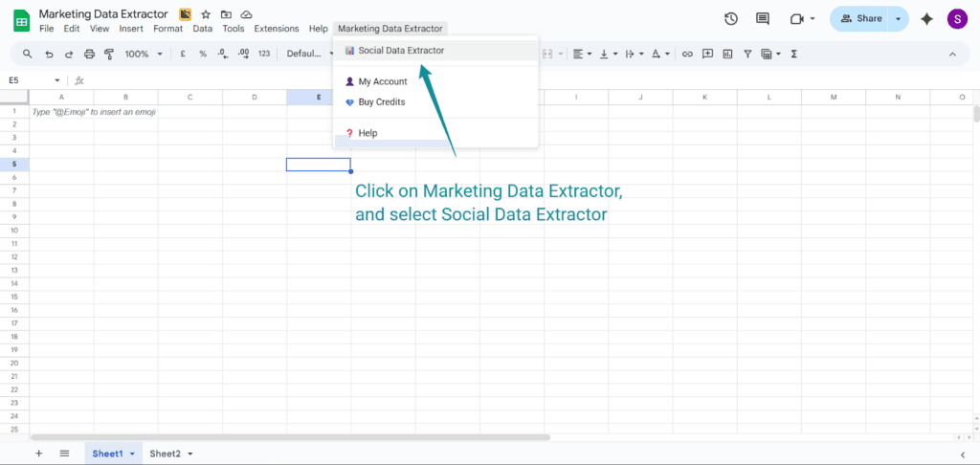Screen dimensions: 980x465
Task: Click the Share button
Action: pos(858,19)
